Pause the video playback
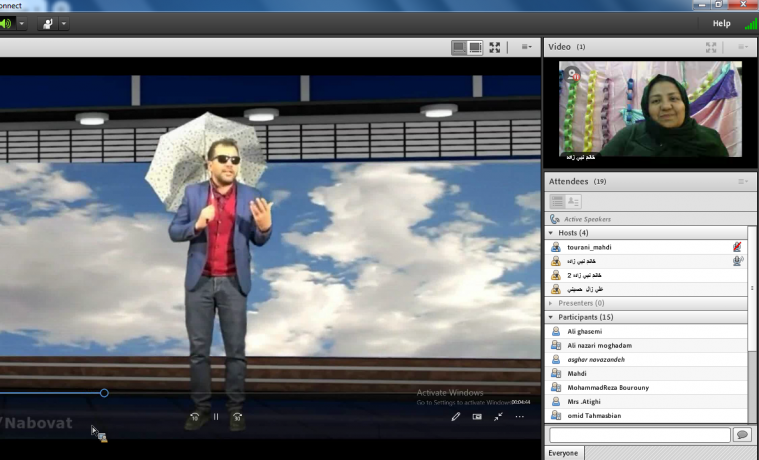Image resolution: width=759 pixels, height=460 pixels. [x=215, y=417]
